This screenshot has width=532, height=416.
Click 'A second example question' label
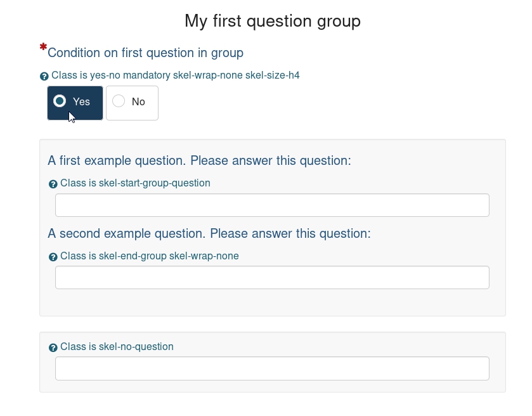pyautogui.click(x=209, y=233)
